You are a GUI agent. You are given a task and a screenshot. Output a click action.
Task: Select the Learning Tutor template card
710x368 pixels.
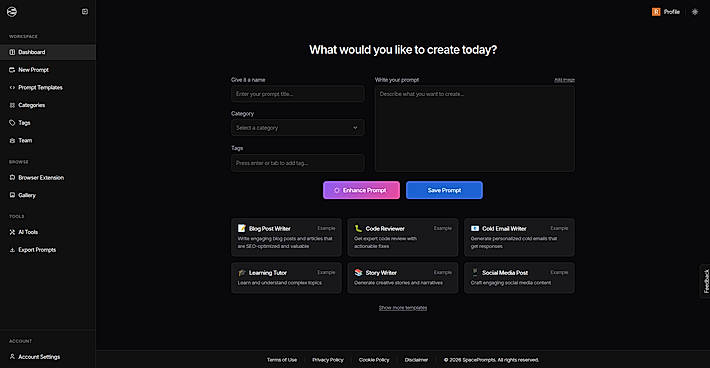click(286, 278)
